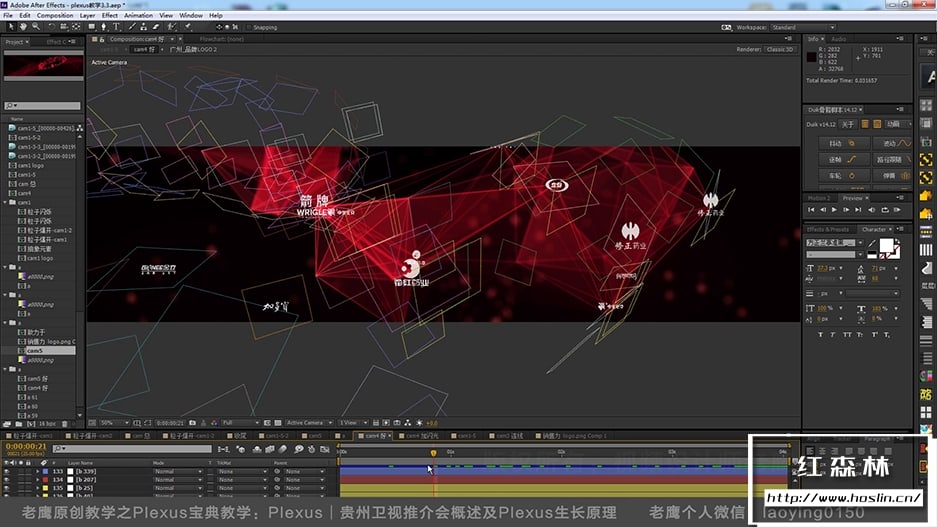Select the Brush tool
The height and width of the screenshot is (527, 937).
132,27
